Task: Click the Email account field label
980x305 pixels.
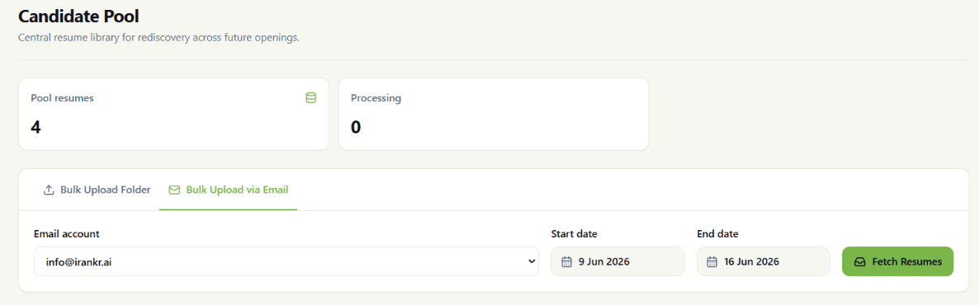Action: click(66, 234)
